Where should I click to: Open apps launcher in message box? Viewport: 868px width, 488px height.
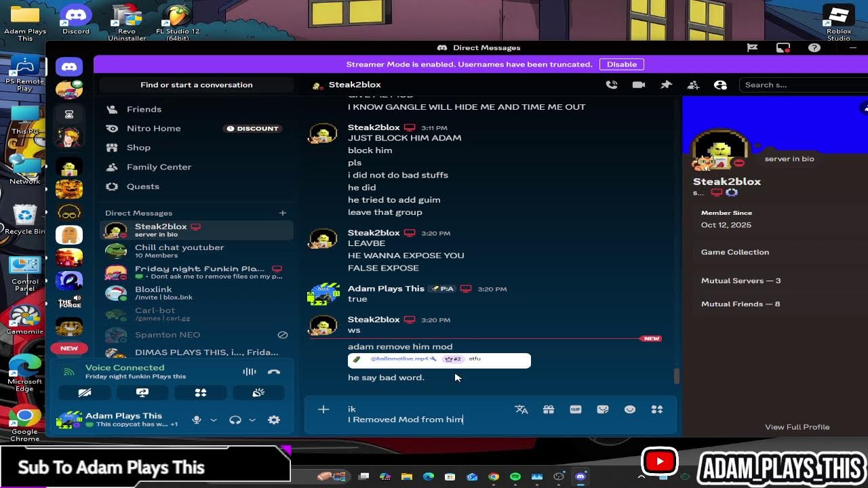pos(656,409)
